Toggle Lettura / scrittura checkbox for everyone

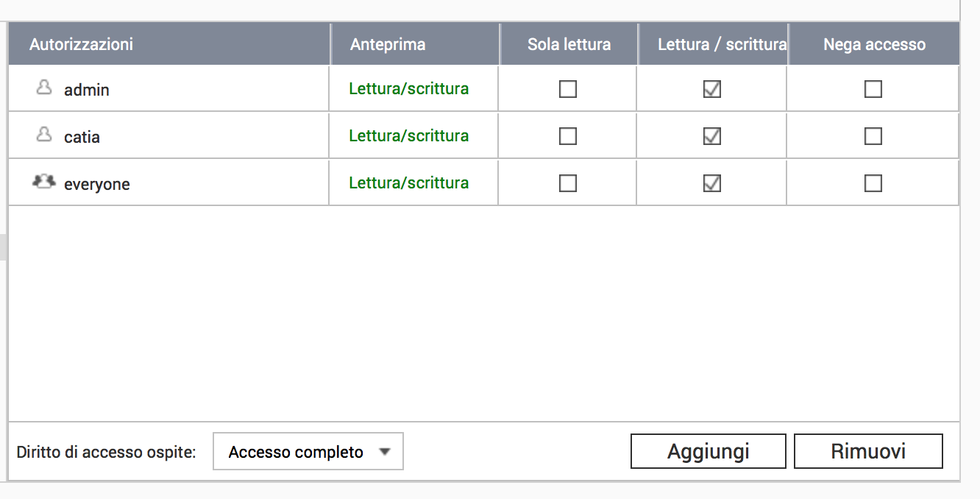(x=712, y=183)
